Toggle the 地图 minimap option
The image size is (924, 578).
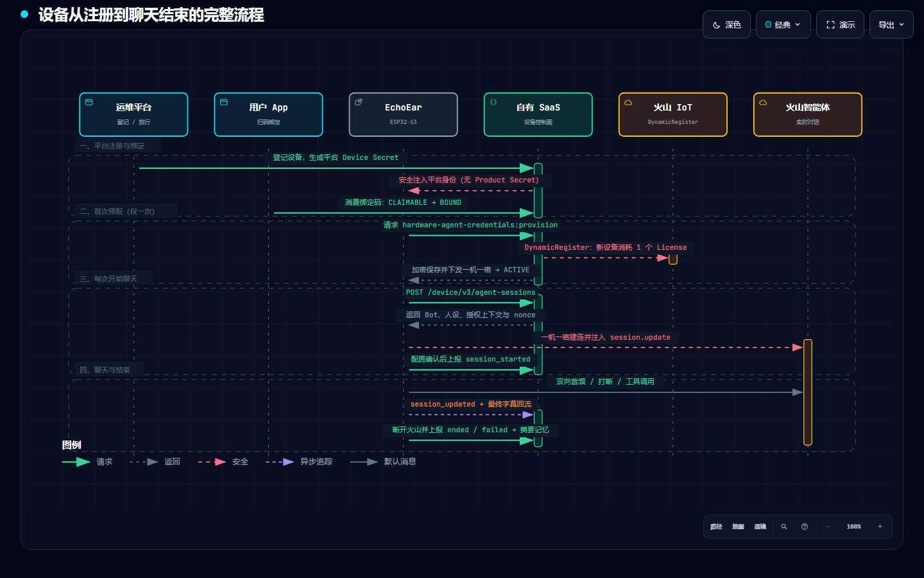(738, 527)
